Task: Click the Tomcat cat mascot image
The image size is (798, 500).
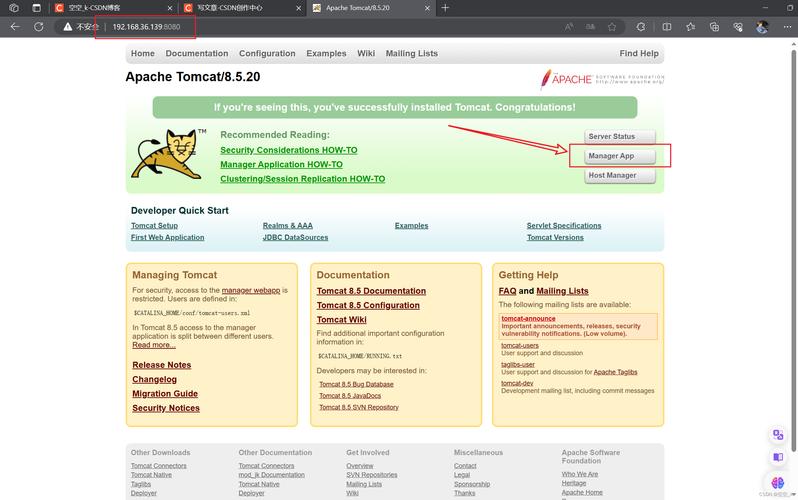Action: coord(169,153)
